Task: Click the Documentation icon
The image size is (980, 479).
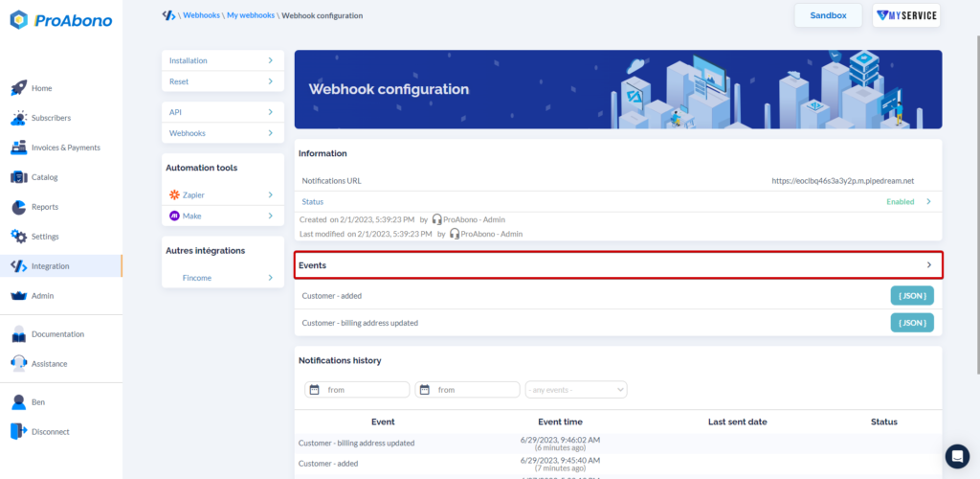Action: coord(19,334)
